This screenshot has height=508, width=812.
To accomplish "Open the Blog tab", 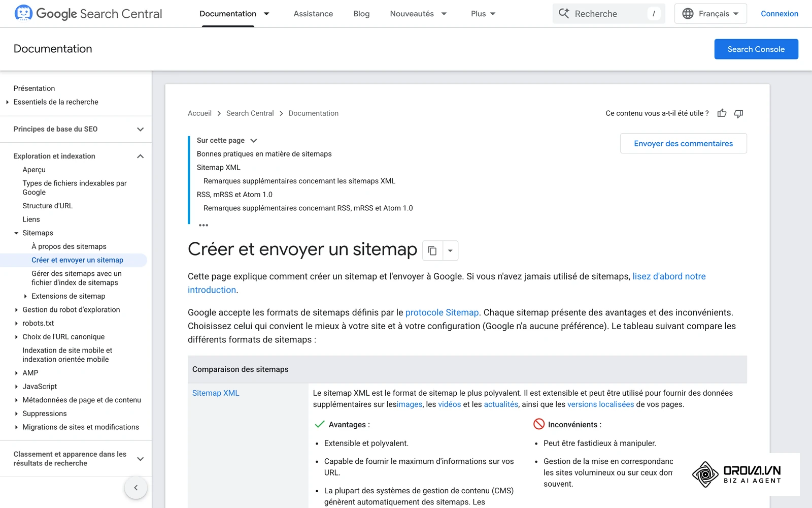I will pyautogui.click(x=361, y=14).
